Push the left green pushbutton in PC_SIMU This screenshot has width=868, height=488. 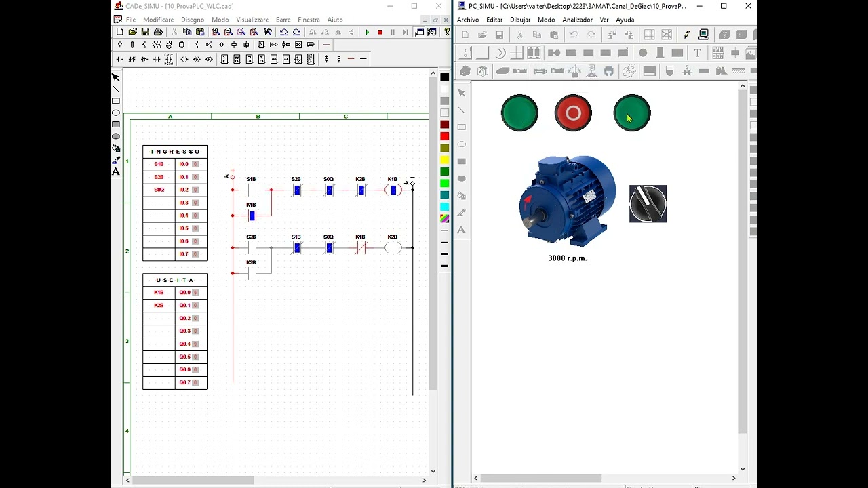click(x=519, y=113)
